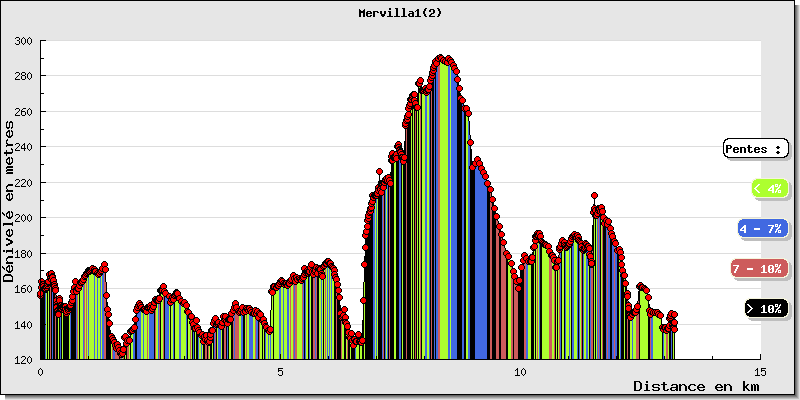
Task: Click the 160 tick label on the elevation axis
Action: pos(24,288)
